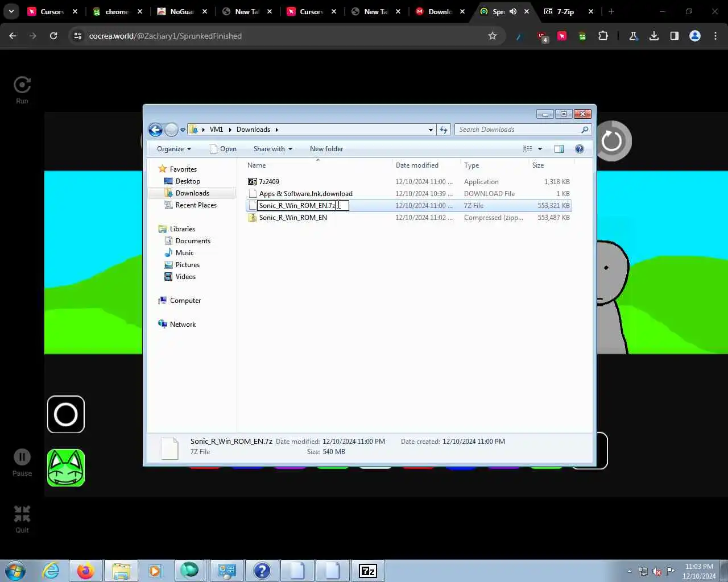Launch Firefox from the taskbar

(x=86, y=571)
